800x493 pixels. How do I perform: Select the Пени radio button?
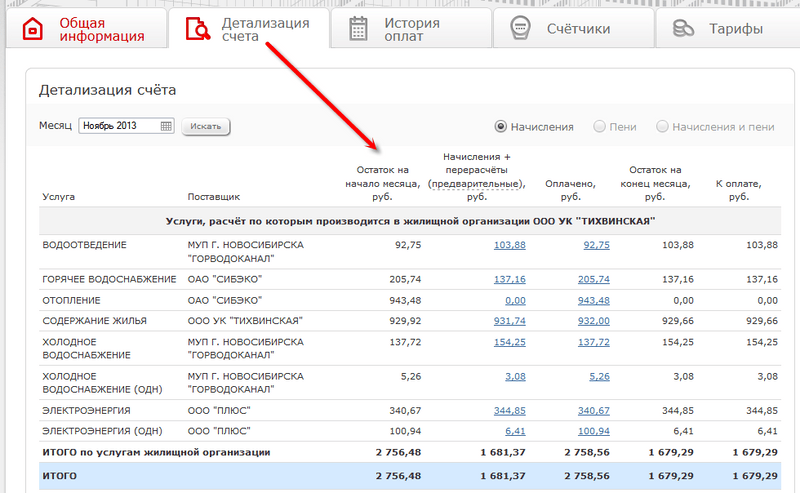599,127
